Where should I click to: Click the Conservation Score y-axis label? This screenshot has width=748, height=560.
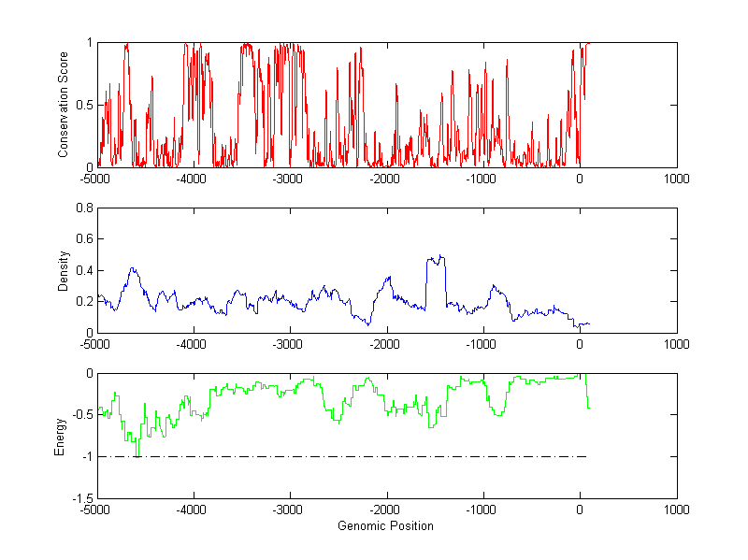(x=64, y=105)
